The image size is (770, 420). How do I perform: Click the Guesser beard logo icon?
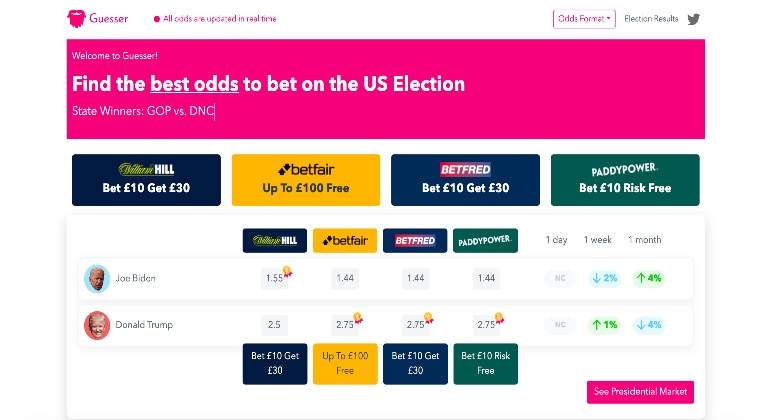76,19
